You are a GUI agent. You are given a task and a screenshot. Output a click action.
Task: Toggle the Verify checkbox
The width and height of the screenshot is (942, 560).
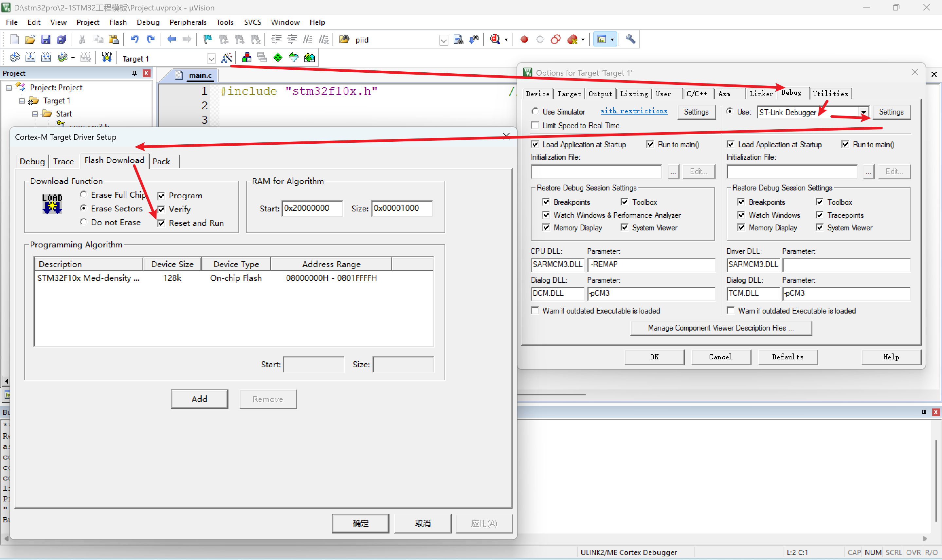[x=161, y=209]
